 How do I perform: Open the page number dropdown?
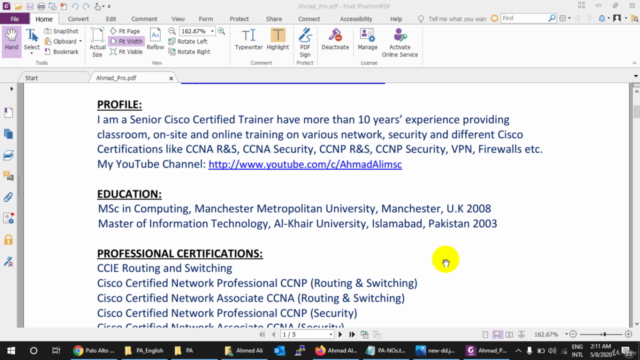pyautogui.click(x=331, y=335)
